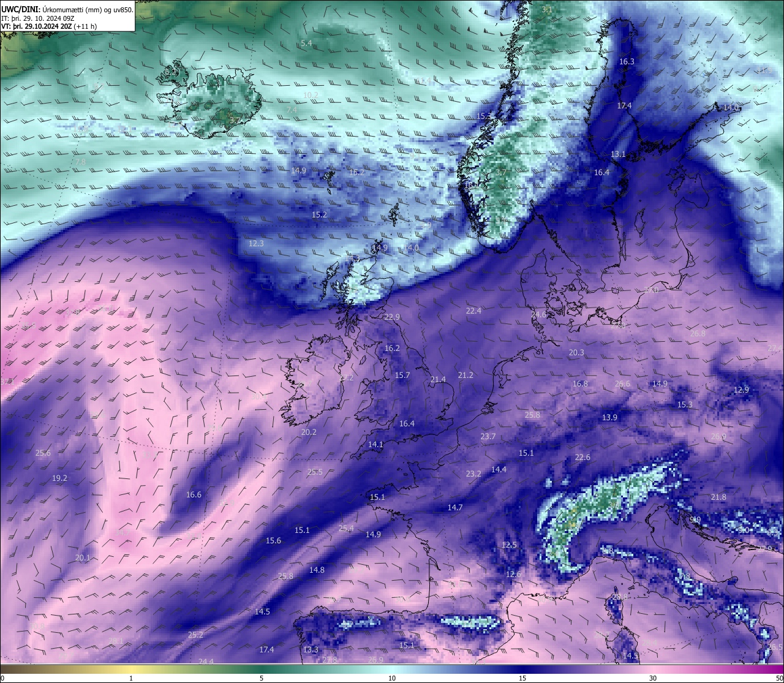Click the color scale label 5
Image resolution: width=784 pixels, height=683 pixels.
[x=262, y=678]
